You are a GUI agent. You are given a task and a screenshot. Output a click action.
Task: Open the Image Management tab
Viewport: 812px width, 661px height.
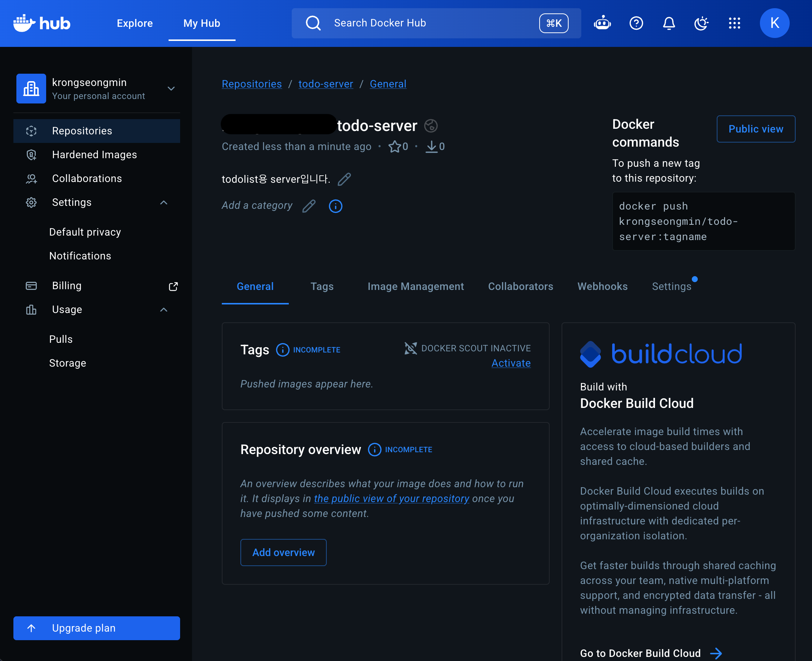tap(416, 287)
